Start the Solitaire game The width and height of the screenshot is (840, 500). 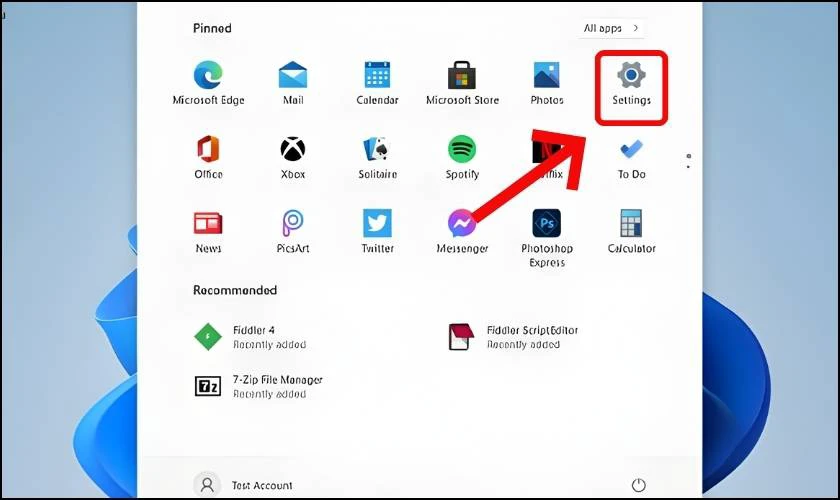[377, 158]
